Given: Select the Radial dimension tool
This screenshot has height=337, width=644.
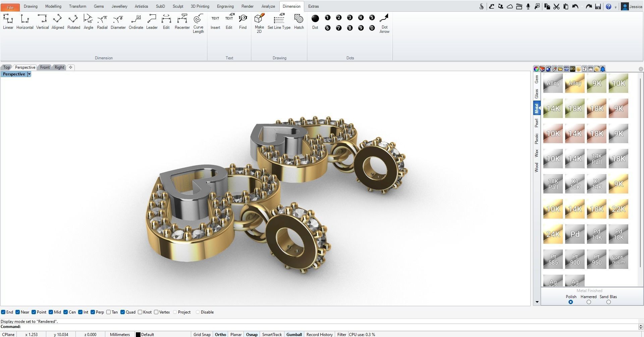Looking at the screenshot, I should (x=102, y=22).
